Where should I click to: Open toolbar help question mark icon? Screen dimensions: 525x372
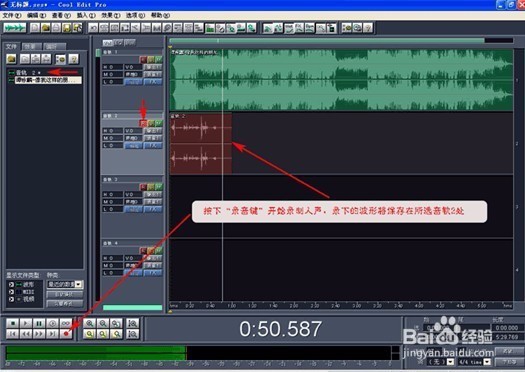coord(368,28)
